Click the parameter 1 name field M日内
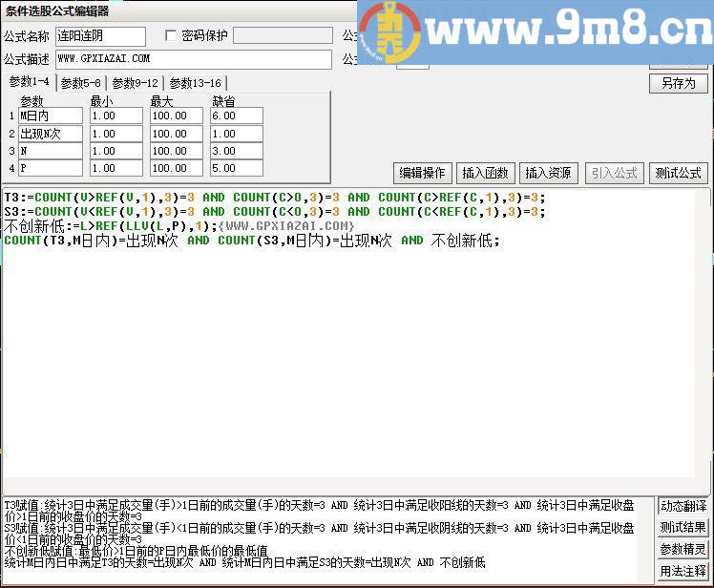This screenshot has width=714, height=588. click(x=50, y=115)
